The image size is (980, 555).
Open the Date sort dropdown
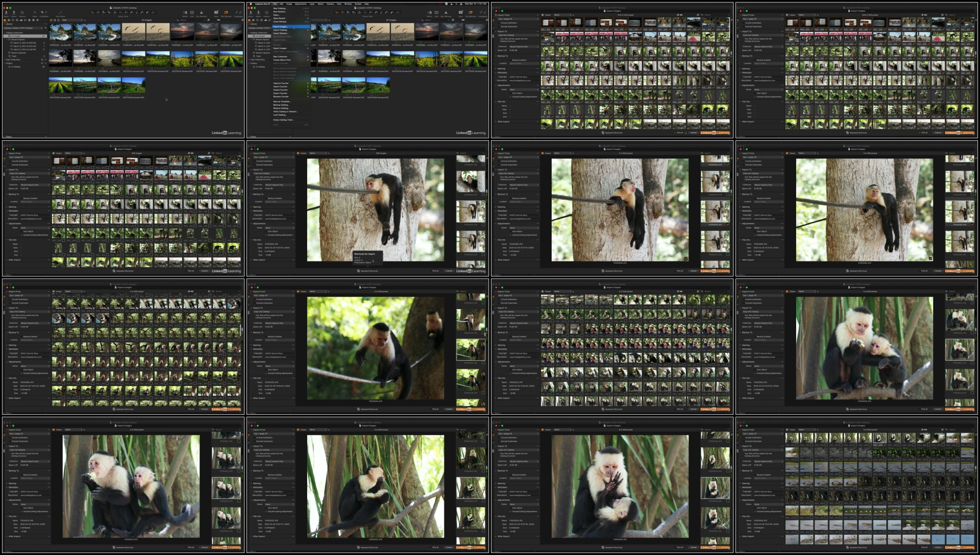point(71,20)
